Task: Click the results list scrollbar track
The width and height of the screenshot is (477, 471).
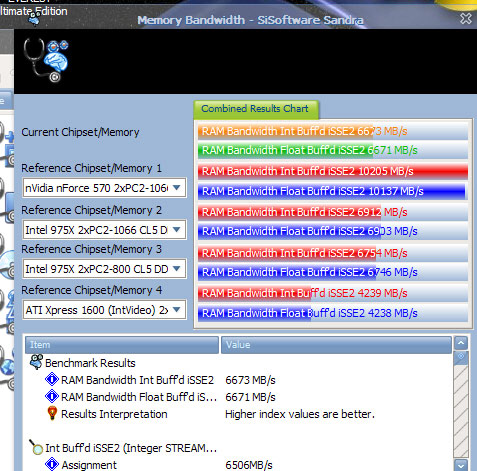Action: [x=461, y=412]
